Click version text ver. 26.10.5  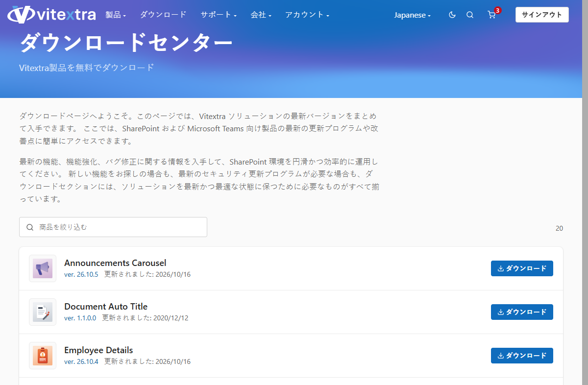(81, 274)
